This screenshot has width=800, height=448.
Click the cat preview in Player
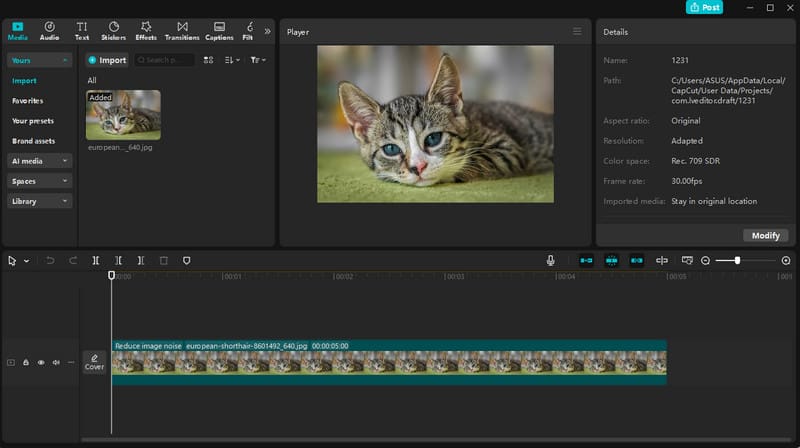tap(435, 124)
